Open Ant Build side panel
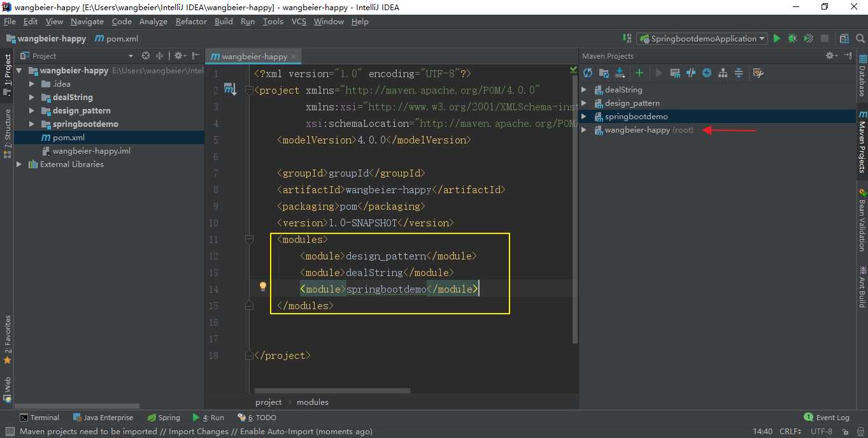Image resolution: width=868 pixels, height=438 pixels. pyautogui.click(x=862, y=286)
